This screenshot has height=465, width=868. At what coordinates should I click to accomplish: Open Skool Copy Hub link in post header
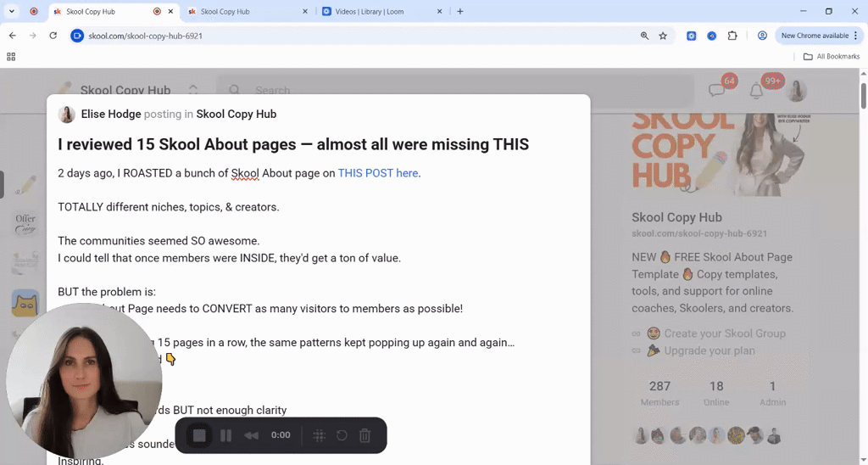236,115
